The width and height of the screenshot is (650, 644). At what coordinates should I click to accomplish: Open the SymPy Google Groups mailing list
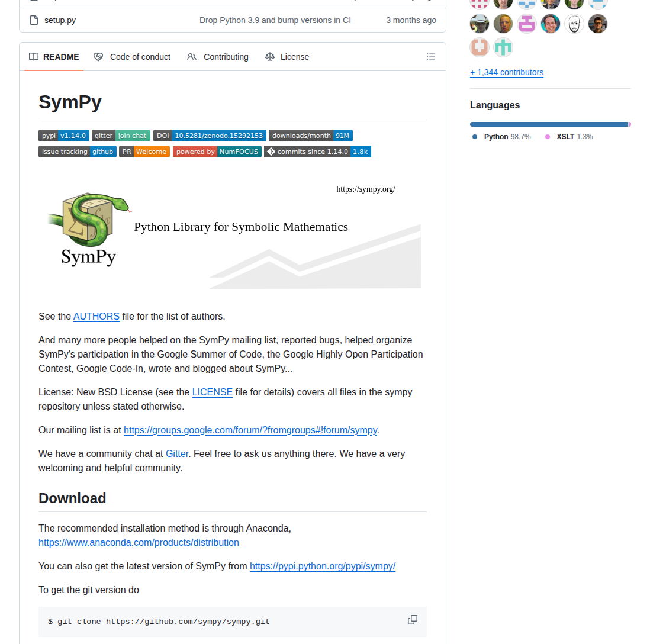pyautogui.click(x=250, y=430)
